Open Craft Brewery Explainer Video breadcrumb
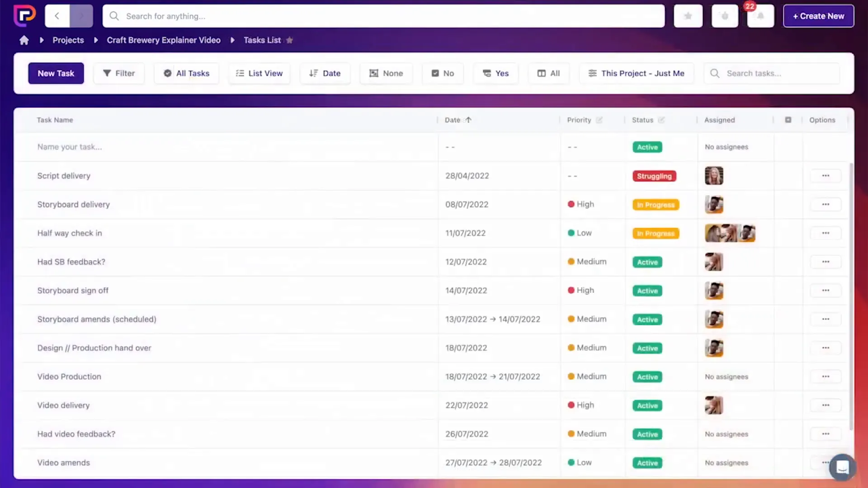 click(164, 40)
